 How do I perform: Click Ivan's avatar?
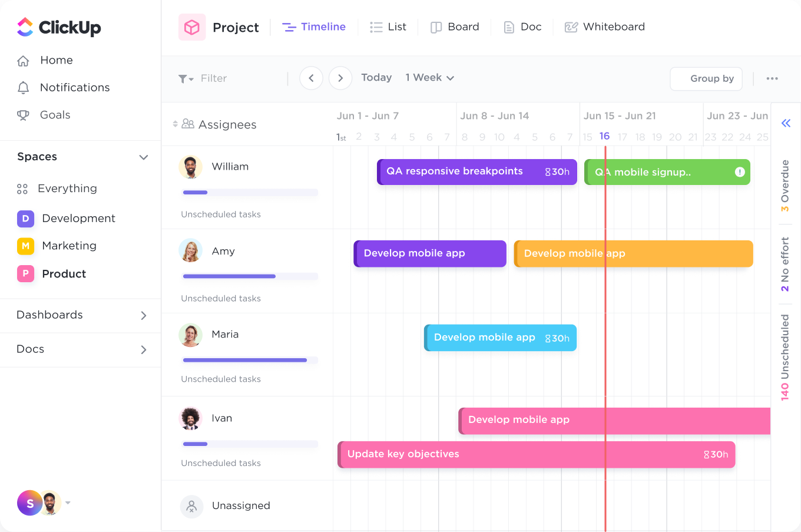(x=190, y=419)
